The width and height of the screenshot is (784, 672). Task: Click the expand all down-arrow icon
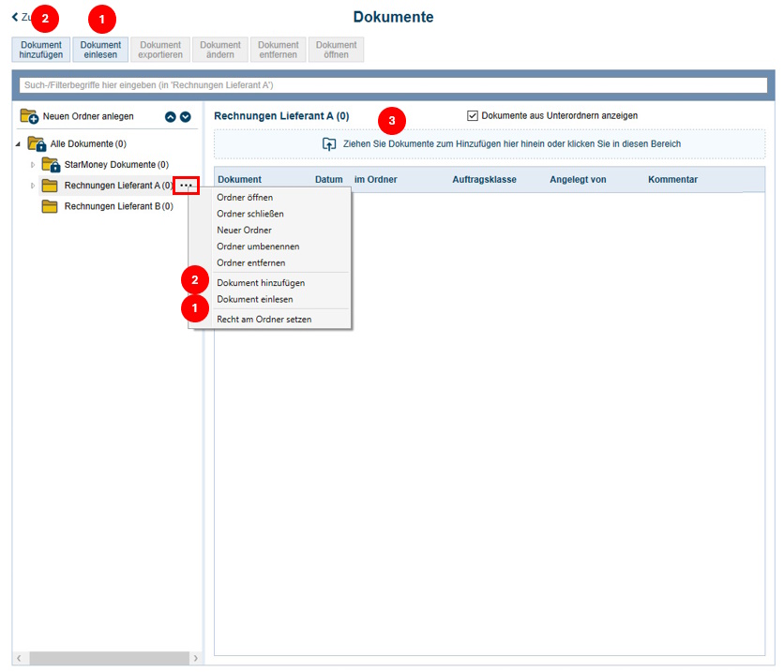186,117
